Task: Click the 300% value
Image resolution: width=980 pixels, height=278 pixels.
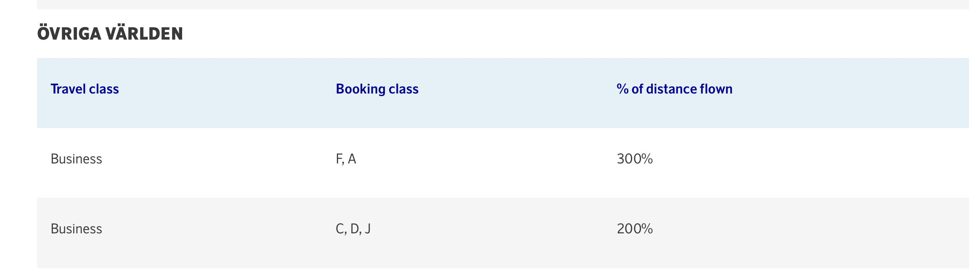Action: tap(634, 159)
